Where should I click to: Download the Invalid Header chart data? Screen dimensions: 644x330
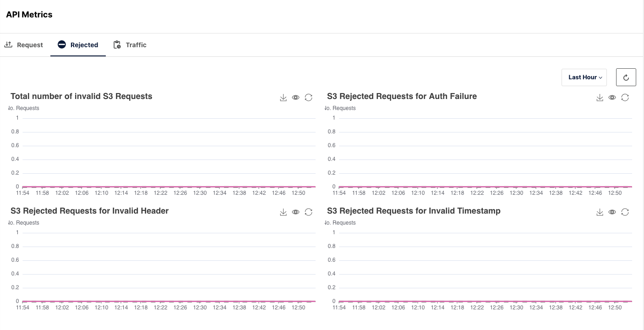click(283, 212)
